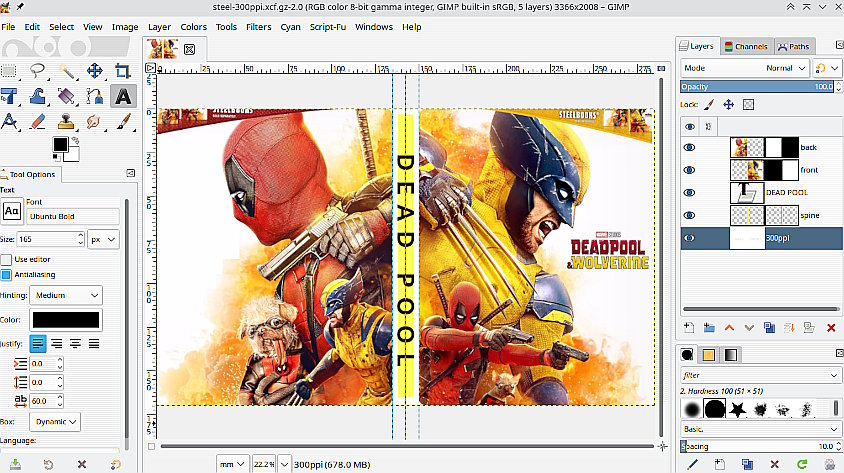This screenshot has height=473, width=844.
Task: Select the Bucket Fill tool
Action: (66, 96)
